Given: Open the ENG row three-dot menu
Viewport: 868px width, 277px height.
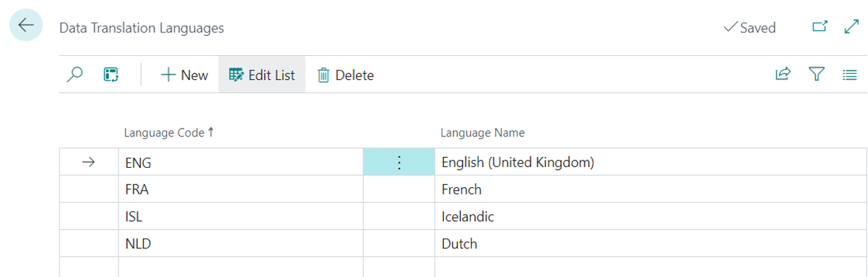Looking at the screenshot, I should coord(399,162).
